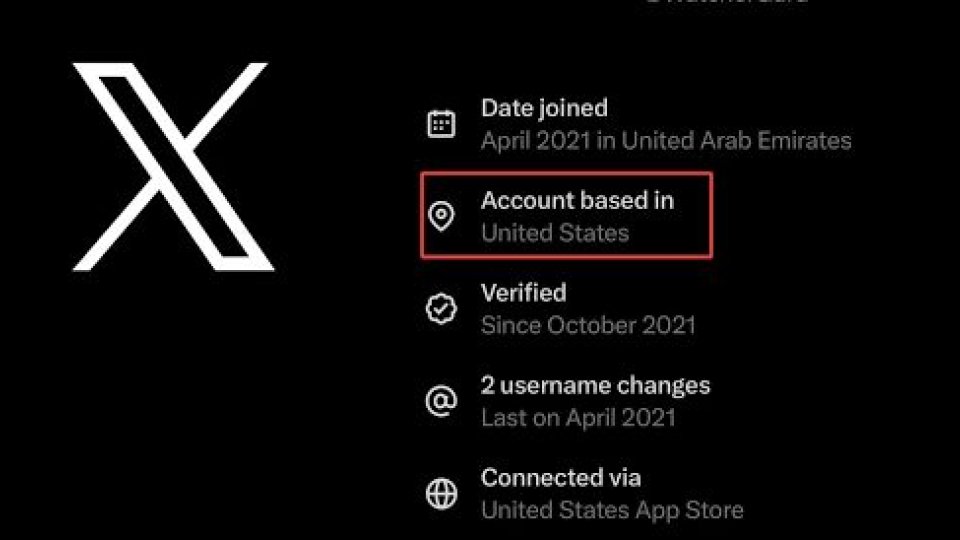Click the calendar icon beside Date joined
Image resolution: width=960 pixels, height=540 pixels.
(441, 124)
